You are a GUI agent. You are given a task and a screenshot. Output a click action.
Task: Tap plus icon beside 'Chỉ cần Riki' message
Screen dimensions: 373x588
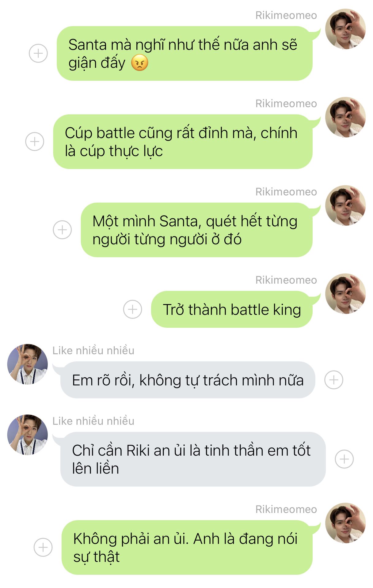tap(344, 459)
